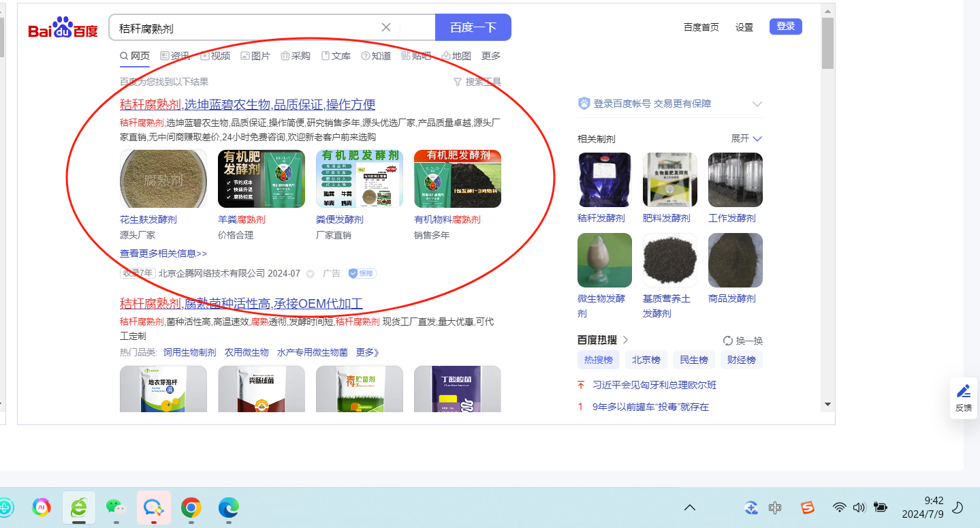Click the 反馈 feedback pencil button
980x528 pixels.
coord(964,398)
